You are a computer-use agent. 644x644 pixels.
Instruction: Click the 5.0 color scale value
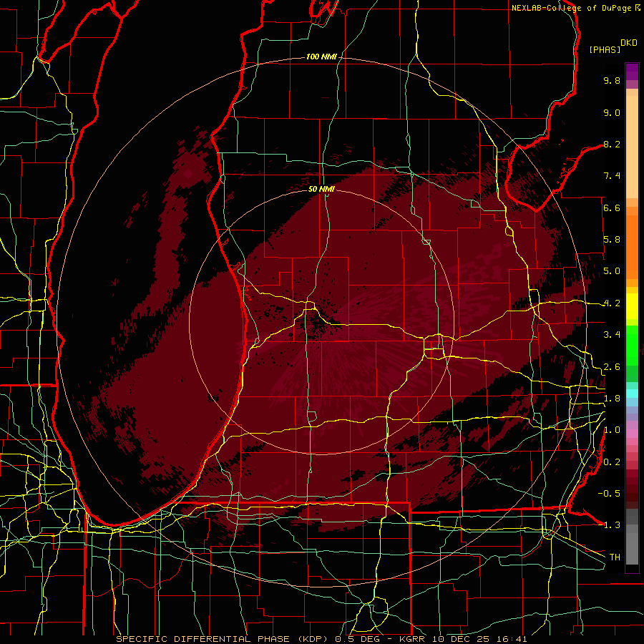tap(612, 271)
